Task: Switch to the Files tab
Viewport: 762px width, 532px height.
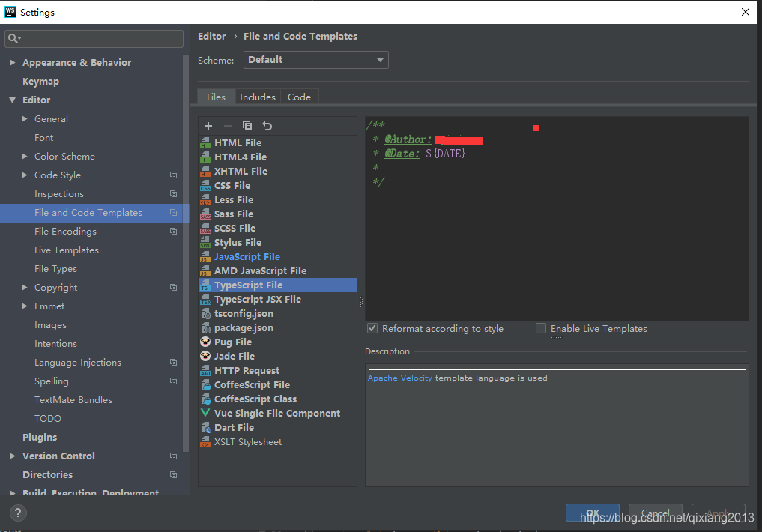Action: click(x=217, y=97)
